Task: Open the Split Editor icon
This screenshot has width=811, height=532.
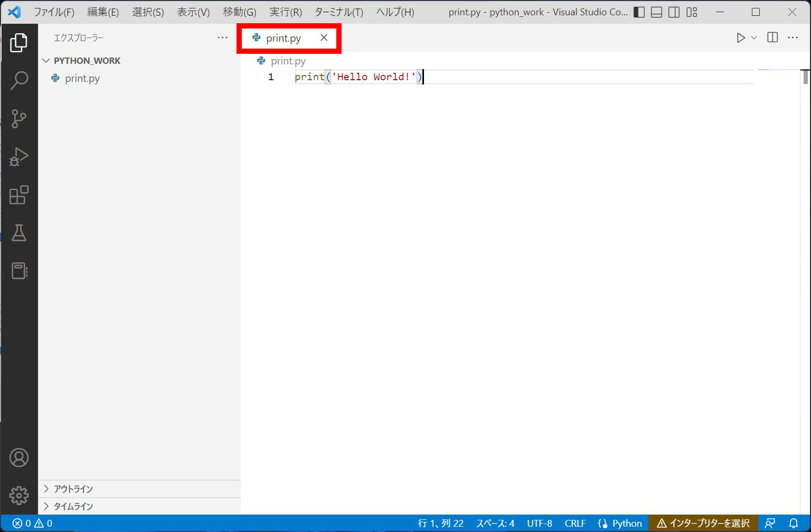Action: 772,37
